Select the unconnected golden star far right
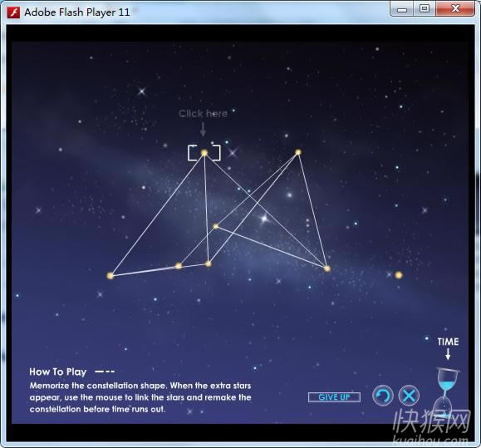Image resolution: width=481 pixels, height=448 pixels. pos(399,275)
